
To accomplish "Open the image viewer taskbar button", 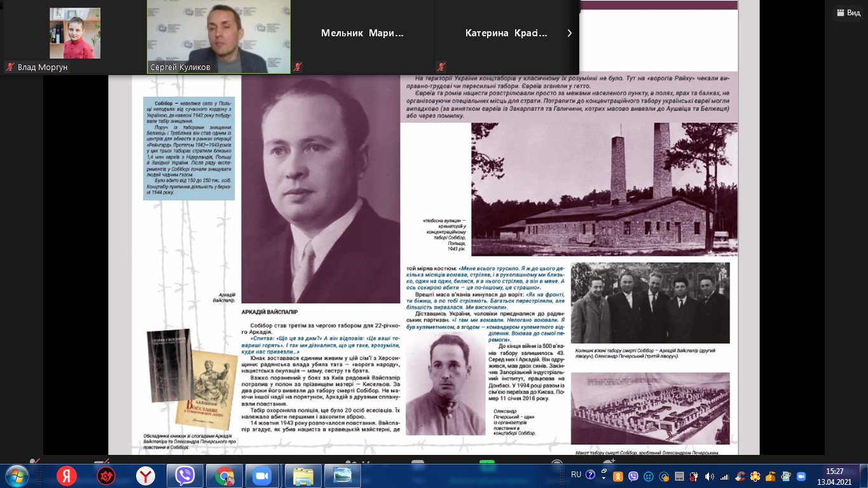I will 342,476.
